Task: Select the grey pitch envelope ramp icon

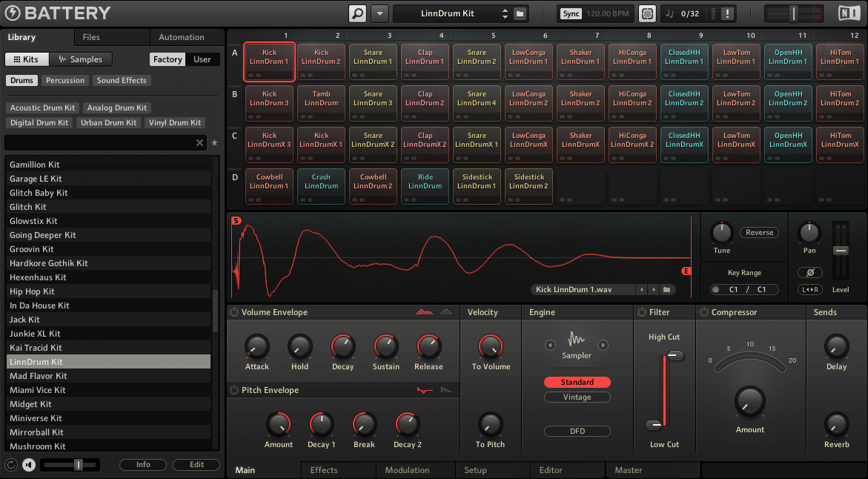Action: pyautogui.click(x=446, y=391)
